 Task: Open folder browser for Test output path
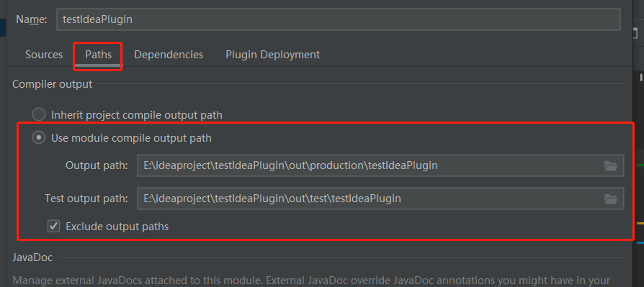[611, 199]
